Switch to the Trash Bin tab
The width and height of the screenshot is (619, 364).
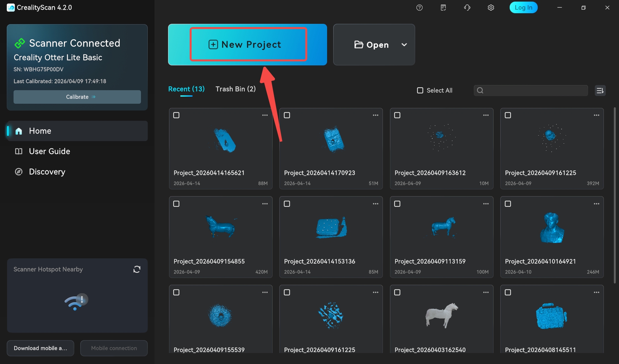point(235,89)
